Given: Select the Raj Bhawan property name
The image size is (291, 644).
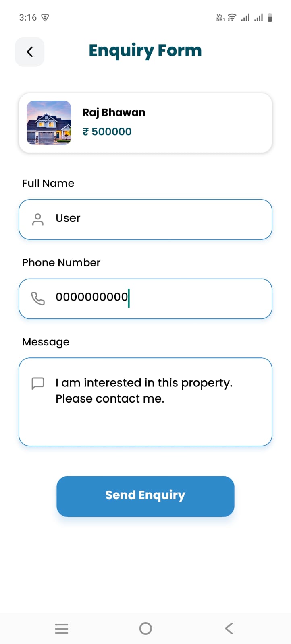Looking at the screenshot, I should [114, 112].
